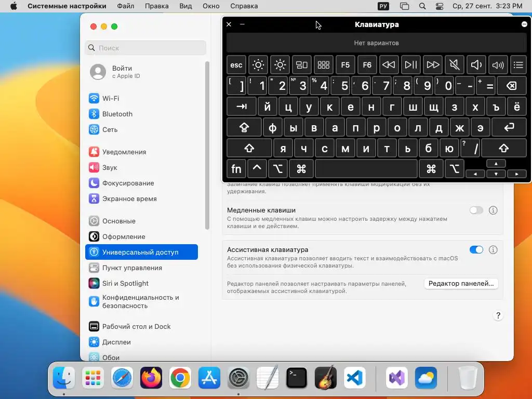The width and height of the screenshot is (532, 399).
Task: Open the Файл menu
Action: [x=126, y=6]
